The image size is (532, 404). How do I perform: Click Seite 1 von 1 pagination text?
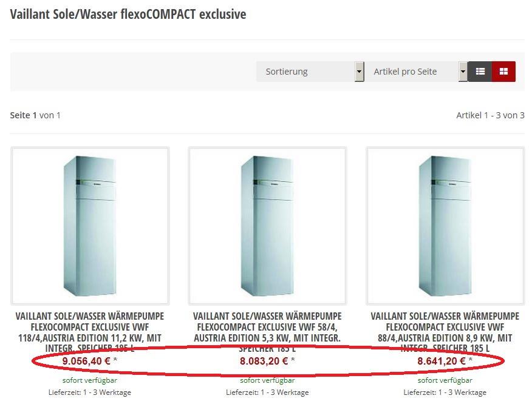[x=35, y=115]
